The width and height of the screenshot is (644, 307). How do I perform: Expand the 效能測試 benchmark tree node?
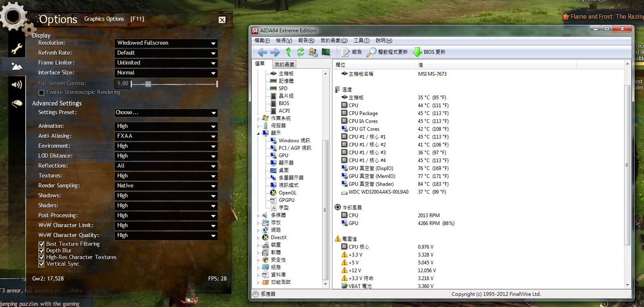pyautogui.click(x=259, y=282)
